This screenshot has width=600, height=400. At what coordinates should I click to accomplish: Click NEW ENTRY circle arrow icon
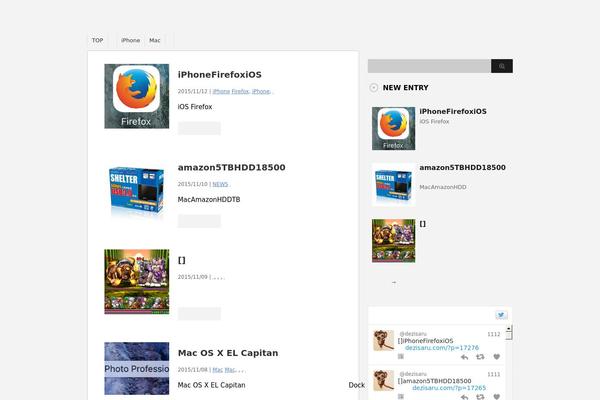point(374,88)
